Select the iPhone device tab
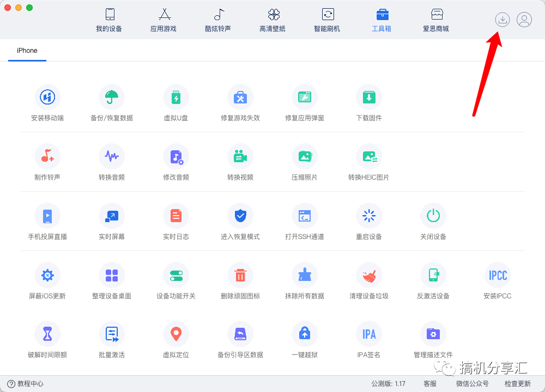Screen dimensions: 545x392 coord(27,50)
